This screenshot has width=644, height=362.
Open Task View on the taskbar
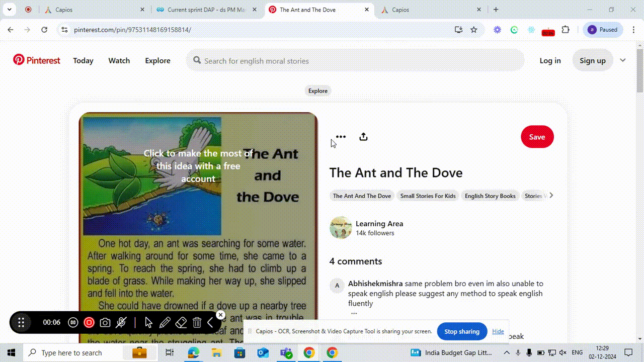[170, 352]
